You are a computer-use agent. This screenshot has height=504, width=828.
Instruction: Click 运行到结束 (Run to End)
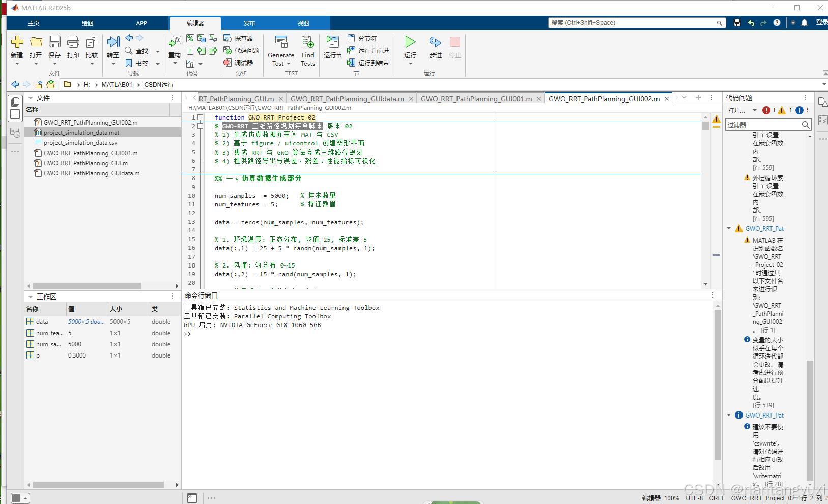[x=368, y=63]
